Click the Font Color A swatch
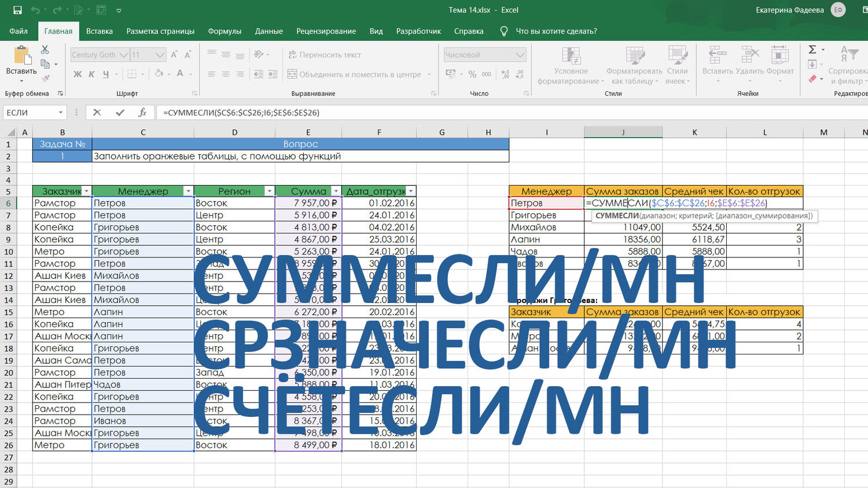 tap(180, 74)
